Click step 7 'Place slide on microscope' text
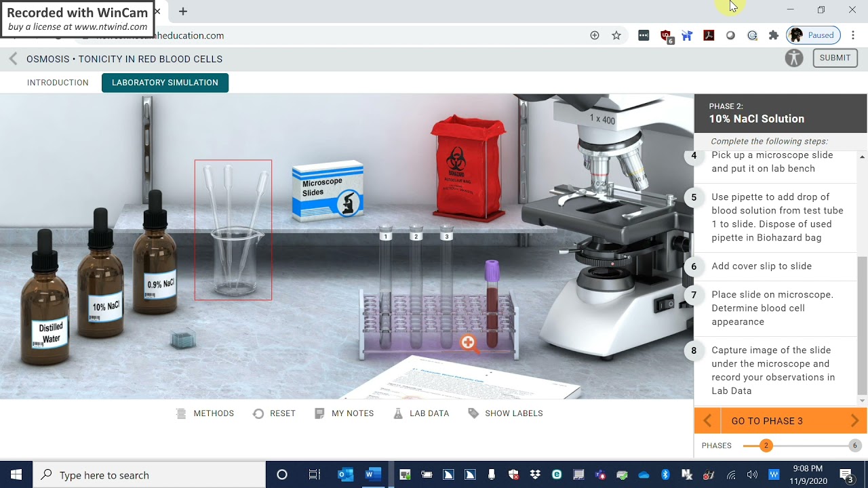The image size is (868, 488). coord(772,308)
